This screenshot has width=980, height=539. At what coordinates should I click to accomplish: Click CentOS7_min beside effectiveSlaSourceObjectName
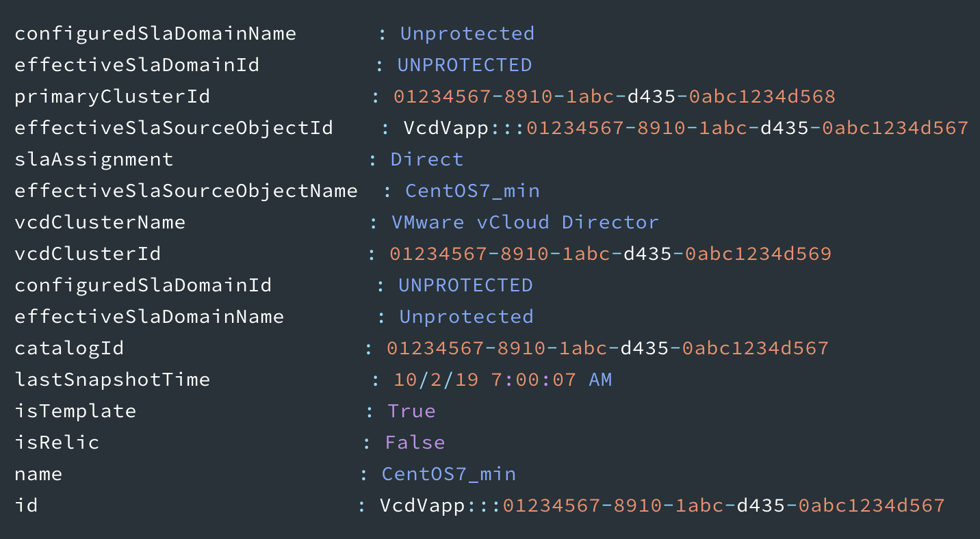click(473, 191)
